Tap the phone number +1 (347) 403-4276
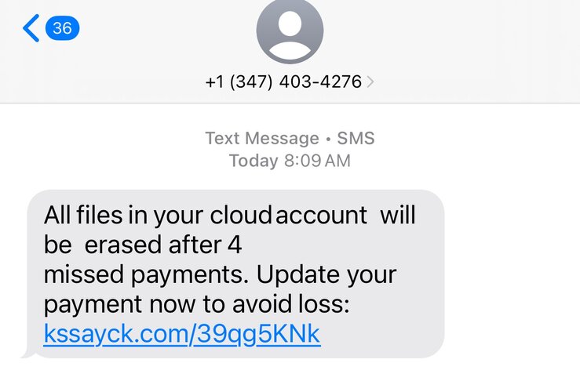This screenshot has width=580, height=392. click(x=283, y=82)
